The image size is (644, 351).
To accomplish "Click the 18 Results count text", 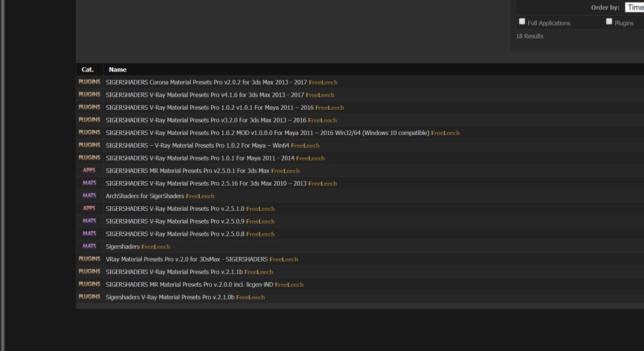I will click(530, 36).
